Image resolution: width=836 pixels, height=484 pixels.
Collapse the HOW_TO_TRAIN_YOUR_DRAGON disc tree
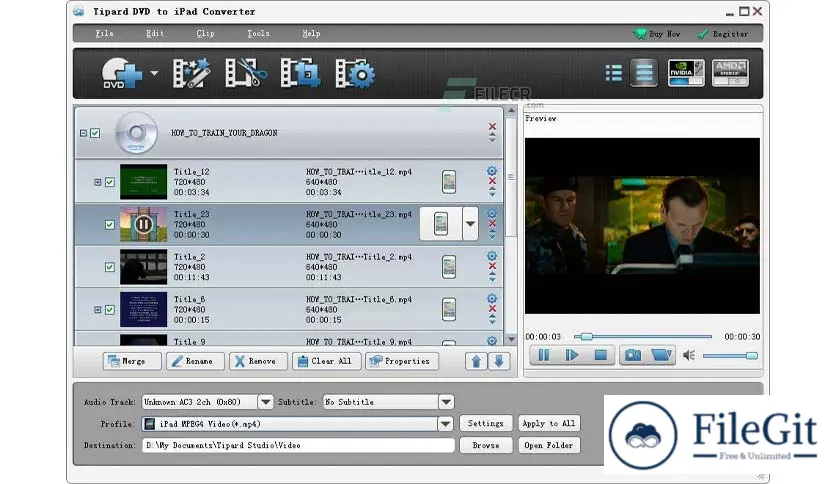(x=83, y=133)
